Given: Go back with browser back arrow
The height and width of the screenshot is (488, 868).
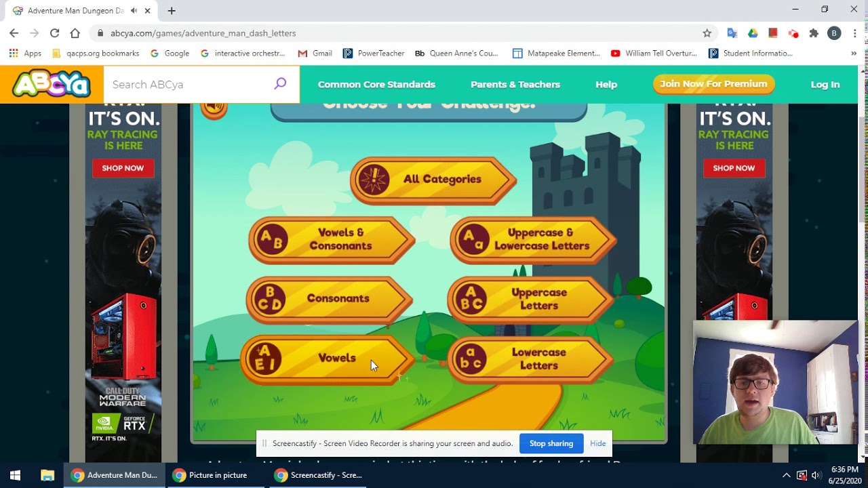Looking at the screenshot, I should pos(14,33).
